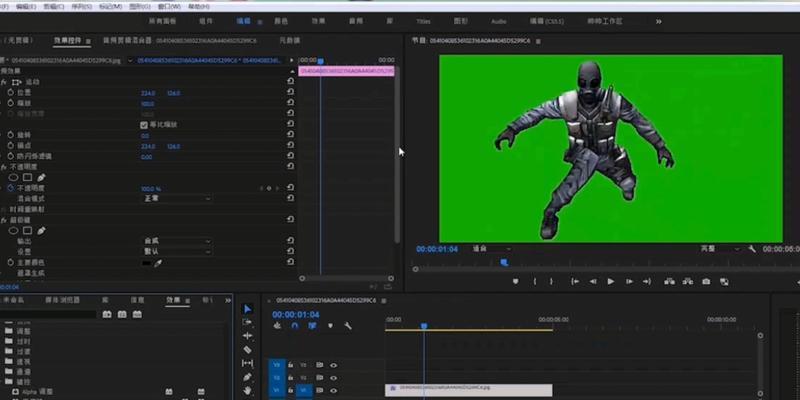Open Ultra Key Output dropdown
Viewport: 800px width, 400px height.
[177, 241]
